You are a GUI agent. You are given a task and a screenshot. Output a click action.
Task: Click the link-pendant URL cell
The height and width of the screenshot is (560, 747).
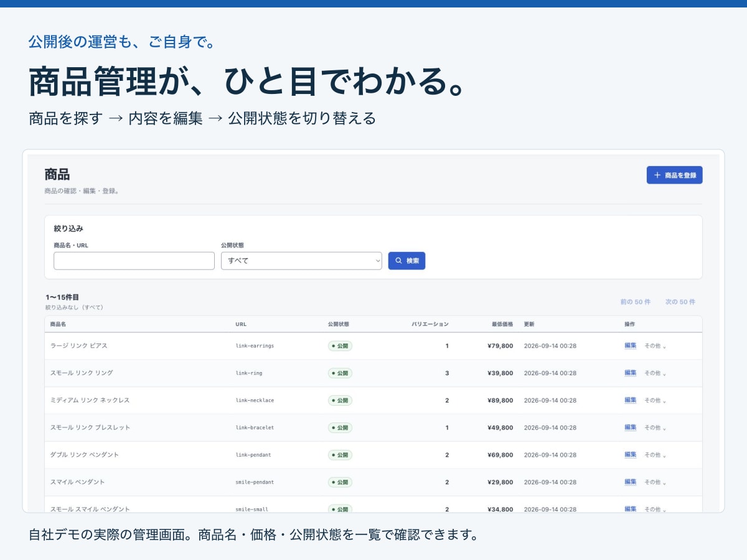(253, 455)
